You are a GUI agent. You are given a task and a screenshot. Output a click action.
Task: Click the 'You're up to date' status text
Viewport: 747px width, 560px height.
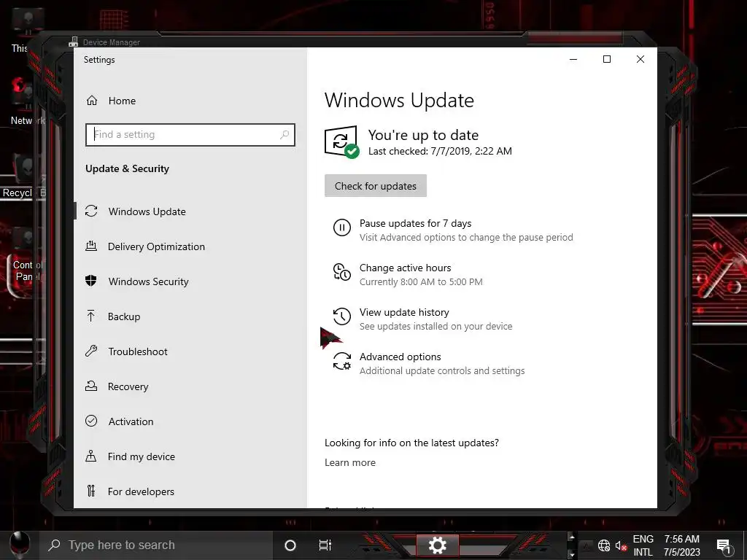tap(423, 135)
